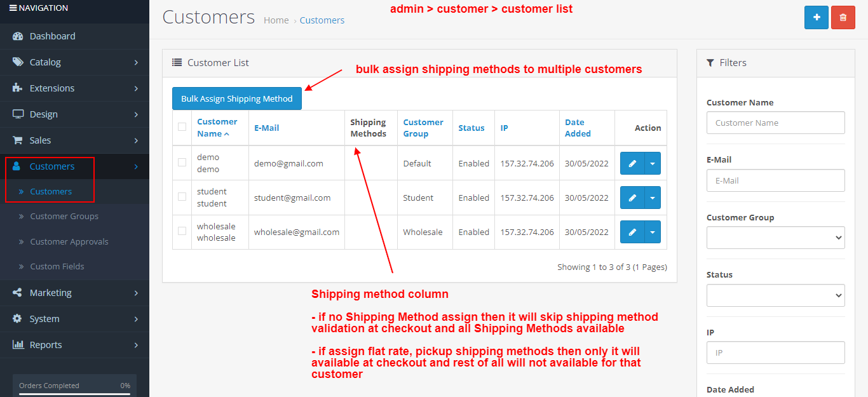Screen dimensions: 868x397
Task: Click the Bulk Assign Shipping Method button
Action: [236, 98]
